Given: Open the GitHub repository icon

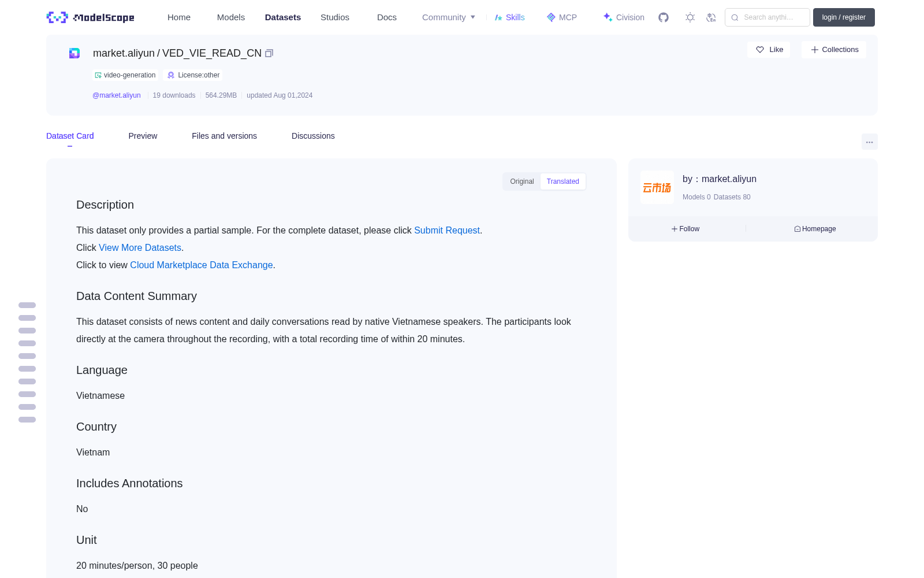Looking at the screenshot, I should [x=664, y=17].
